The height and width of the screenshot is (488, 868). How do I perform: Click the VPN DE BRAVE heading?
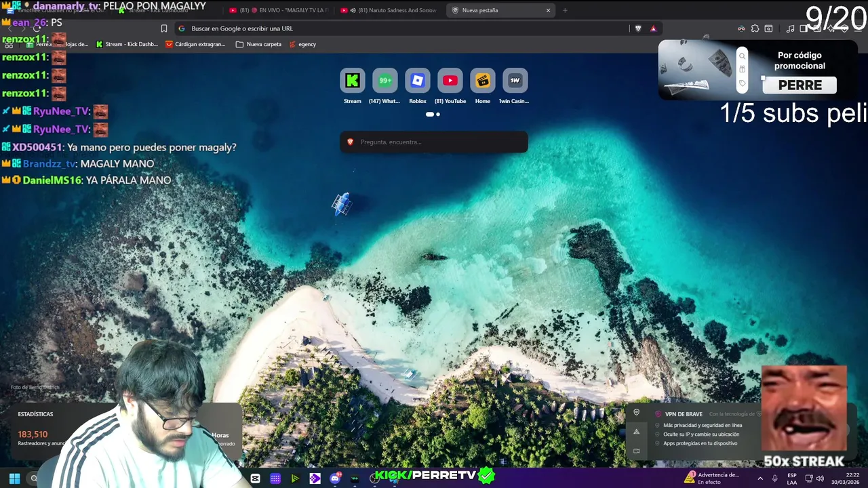(x=684, y=414)
